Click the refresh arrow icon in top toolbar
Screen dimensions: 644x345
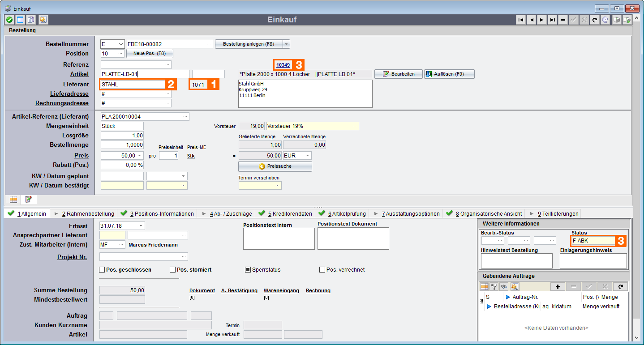[x=595, y=20]
